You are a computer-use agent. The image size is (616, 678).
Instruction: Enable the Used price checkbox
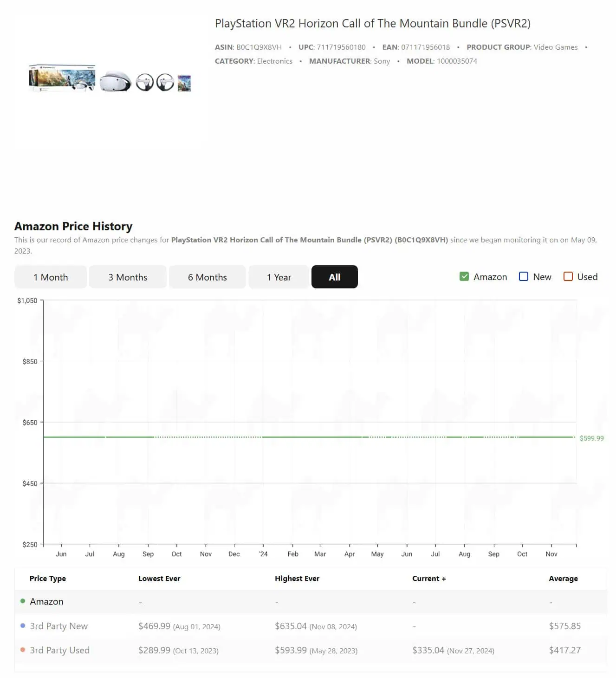[x=568, y=277]
